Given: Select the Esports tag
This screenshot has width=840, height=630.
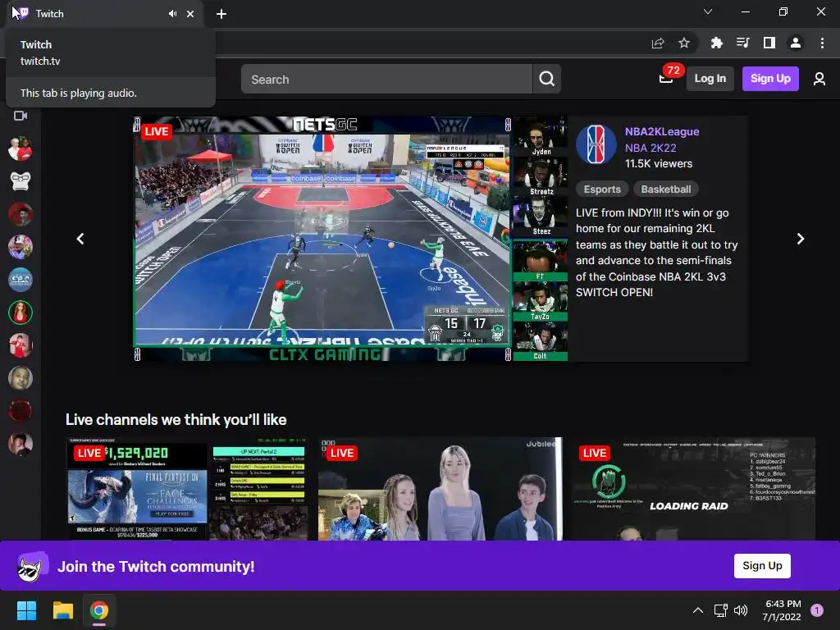Looking at the screenshot, I should click(601, 189).
